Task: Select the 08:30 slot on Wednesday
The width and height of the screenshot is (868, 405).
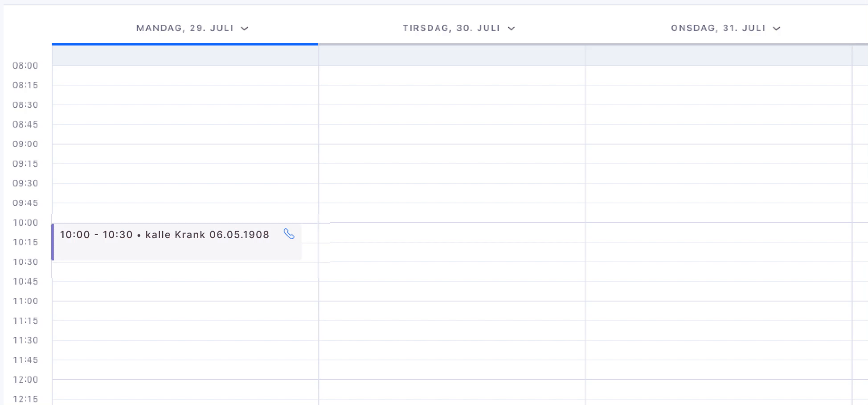Action: pos(718,115)
